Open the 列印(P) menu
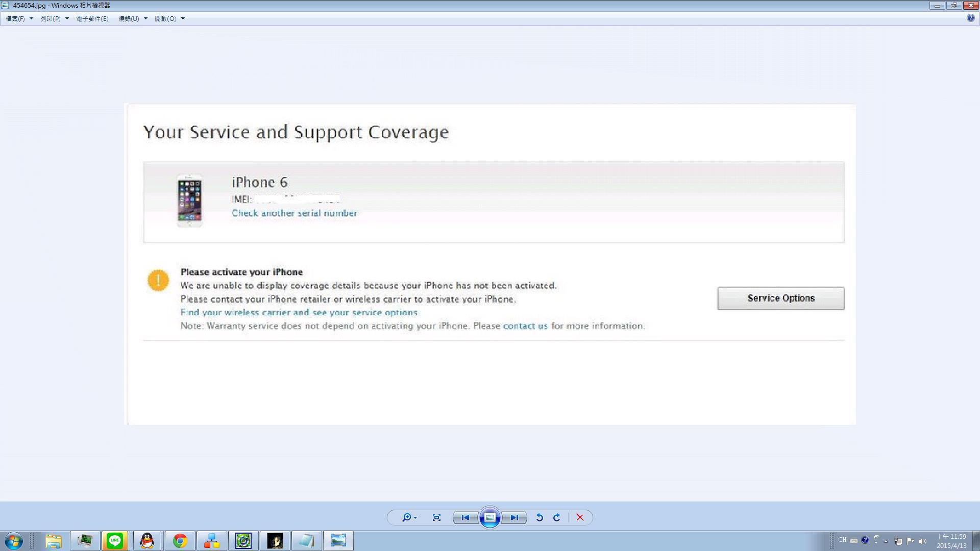 point(51,18)
